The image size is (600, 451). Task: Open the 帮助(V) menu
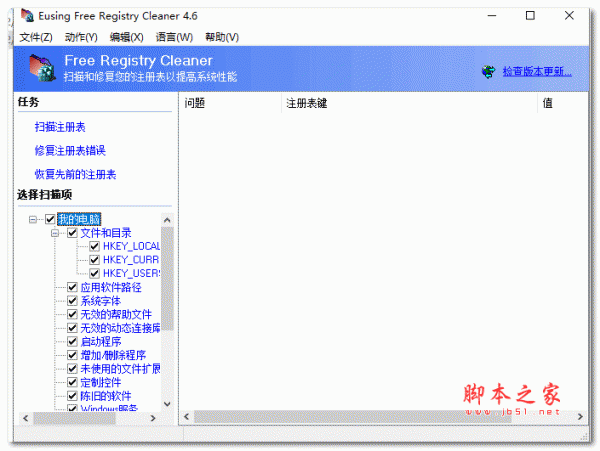pyautogui.click(x=222, y=37)
